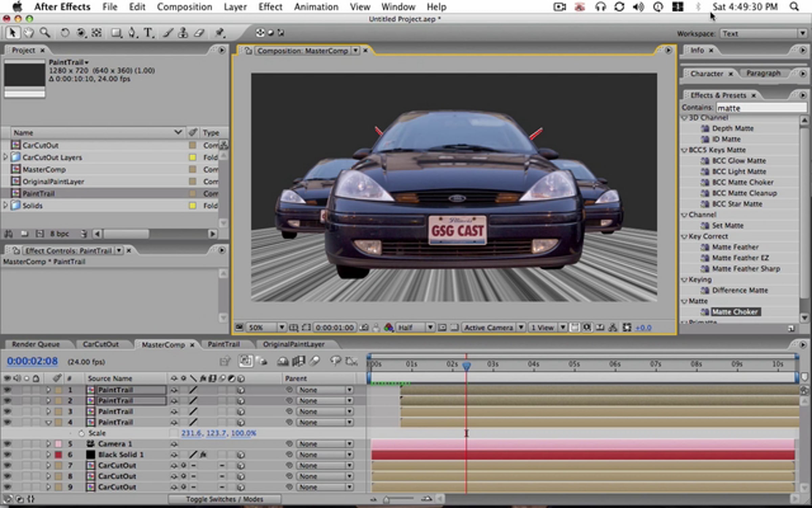This screenshot has width=812, height=508.
Task: Select the Puppet Pin tool
Action: click(220, 33)
